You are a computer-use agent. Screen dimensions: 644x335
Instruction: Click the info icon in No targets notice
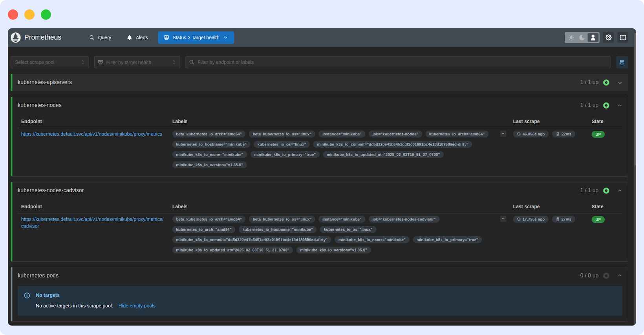pyautogui.click(x=27, y=295)
